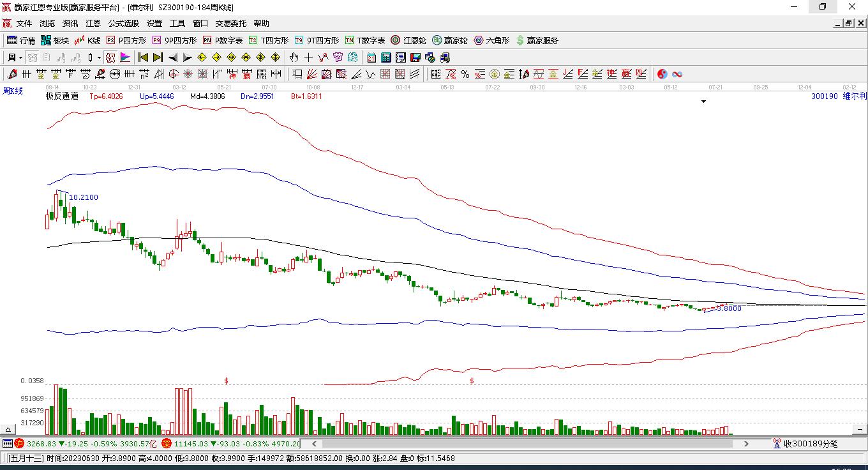Expand the 周 period dropdown
The width and height of the screenshot is (868, 470).
[x=20, y=57]
